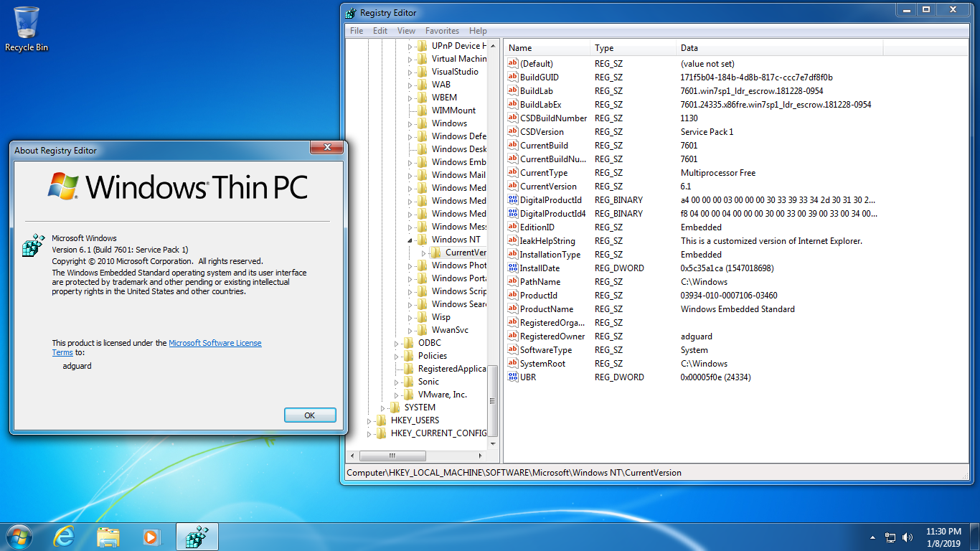Click the ProductName string value icon

click(x=512, y=309)
